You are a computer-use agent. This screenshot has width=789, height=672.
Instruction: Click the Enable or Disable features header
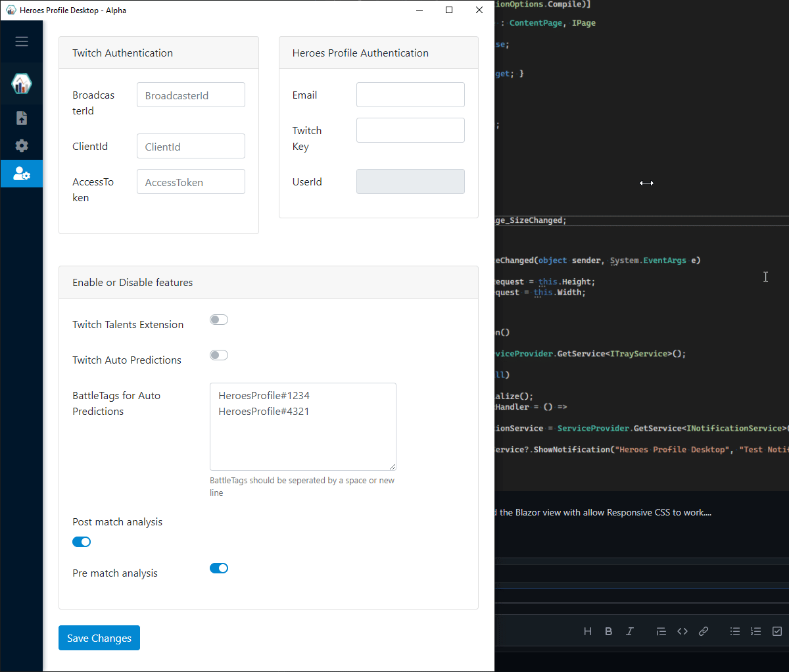[x=268, y=282]
